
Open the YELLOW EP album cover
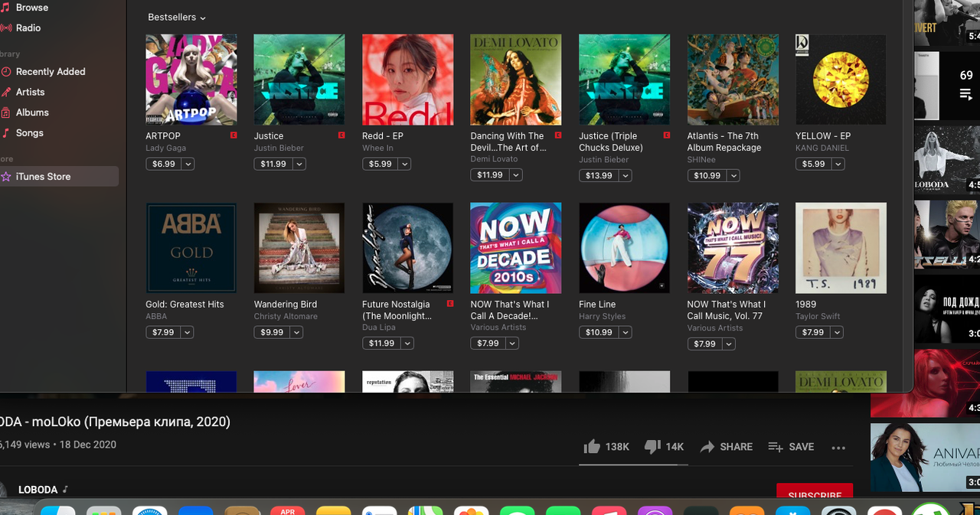point(841,80)
